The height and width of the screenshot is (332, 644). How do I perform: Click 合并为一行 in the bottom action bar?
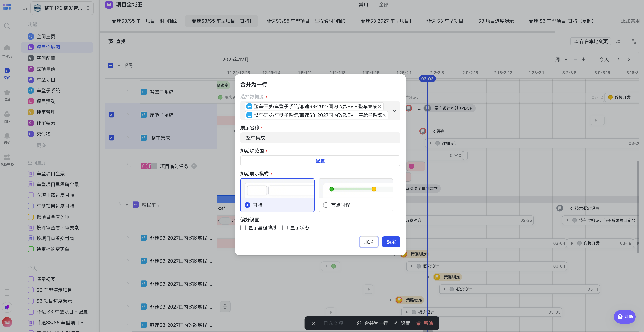[x=372, y=323]
